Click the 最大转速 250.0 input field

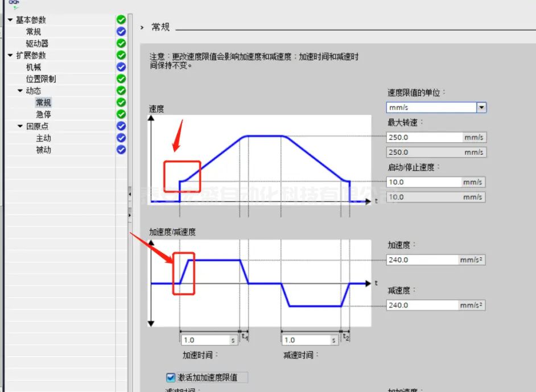tap(423, 137)
